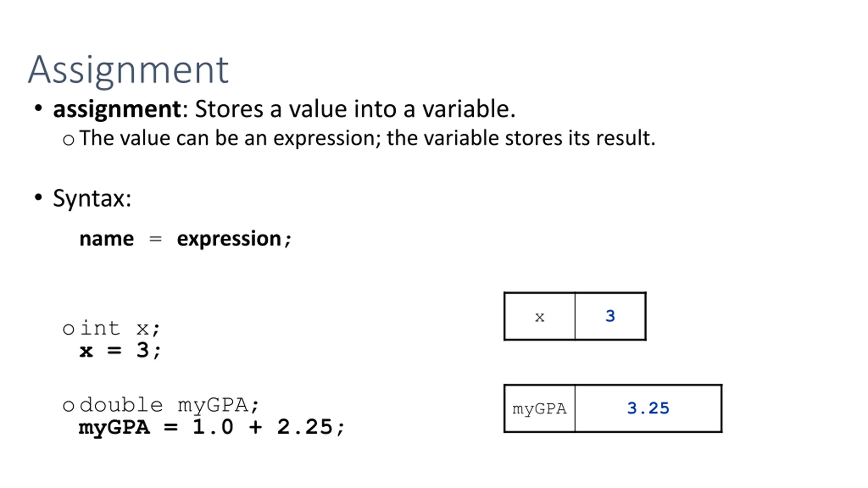868x488 pixels.
Task: Click the bold word "assignment" in first bullet
Action: pyautogui.click(x=117, y=109)
